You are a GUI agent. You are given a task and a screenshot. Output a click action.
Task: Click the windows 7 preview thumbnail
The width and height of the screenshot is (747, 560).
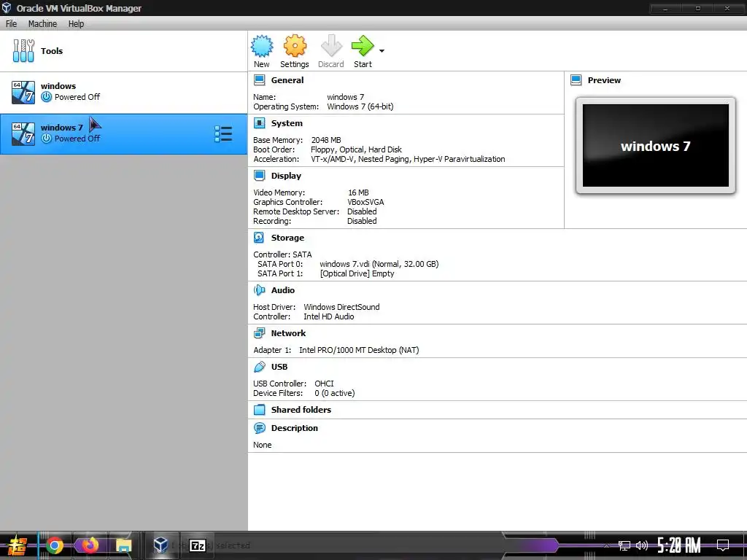coord(656,146)
